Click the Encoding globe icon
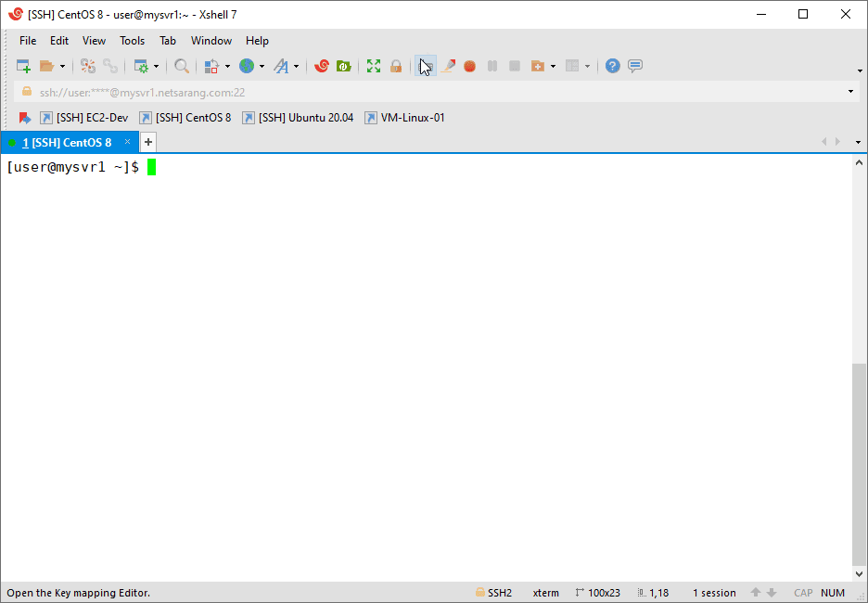The height and width of the screenshot is (603, 868). coord(247,67)
